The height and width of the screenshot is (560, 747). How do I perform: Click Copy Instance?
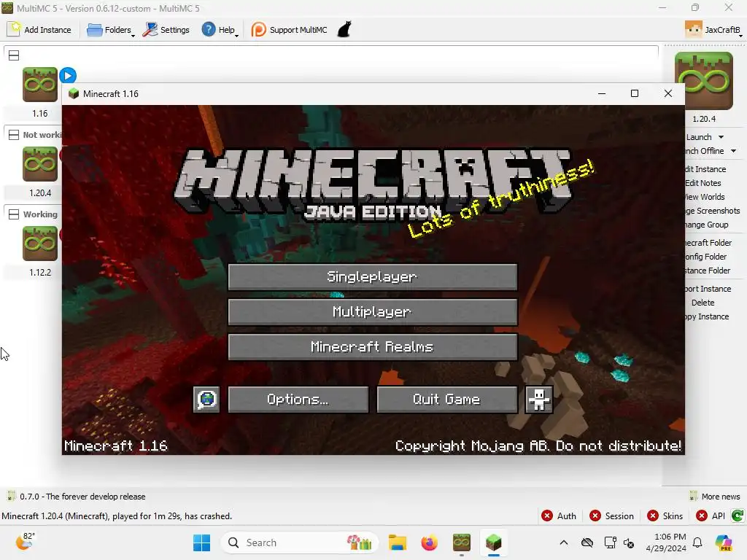[707, 316]
